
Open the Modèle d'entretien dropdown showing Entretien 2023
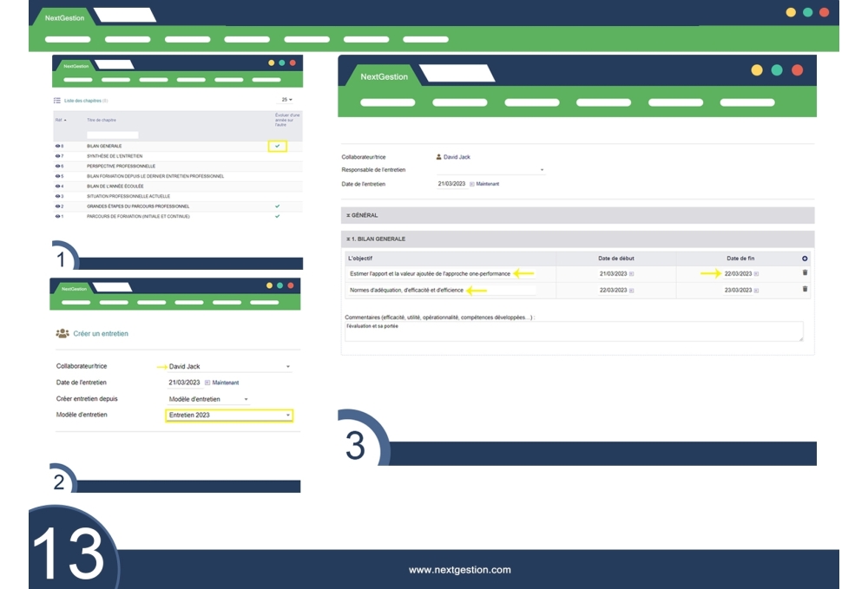(x=229, y=416)
